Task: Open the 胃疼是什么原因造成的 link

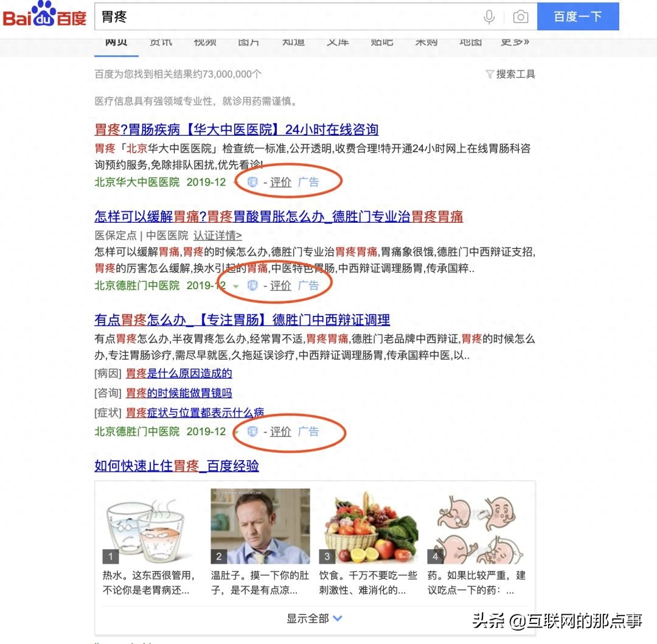Action: tap(179, 373)
